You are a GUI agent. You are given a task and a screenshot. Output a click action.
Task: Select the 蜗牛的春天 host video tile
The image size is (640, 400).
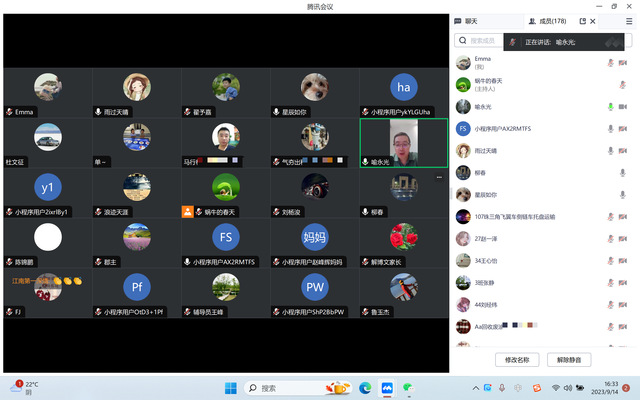[225, 193]
